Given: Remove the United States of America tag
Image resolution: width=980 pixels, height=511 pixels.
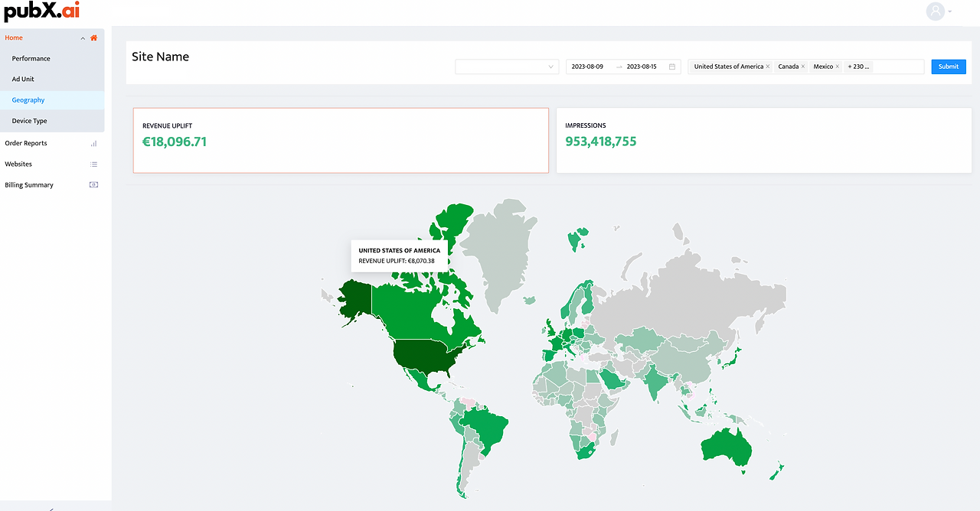Looking at the screenshot, I should point(768,67).
